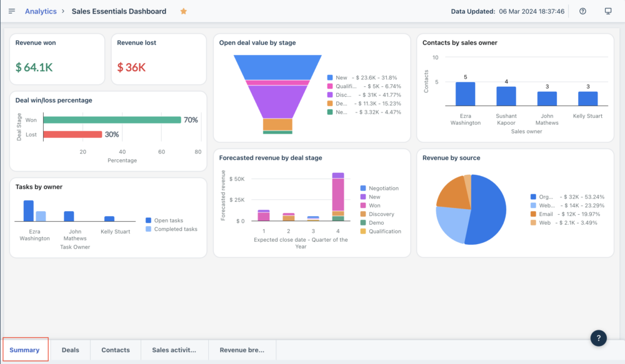Select the Summary tab
The height and width of the screenshot is (364, 625).
(25, 350)
